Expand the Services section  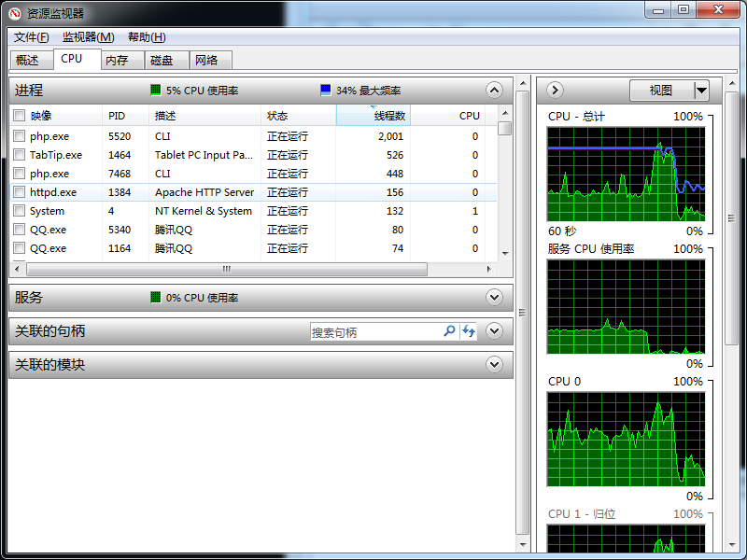[x=494, y=298]
